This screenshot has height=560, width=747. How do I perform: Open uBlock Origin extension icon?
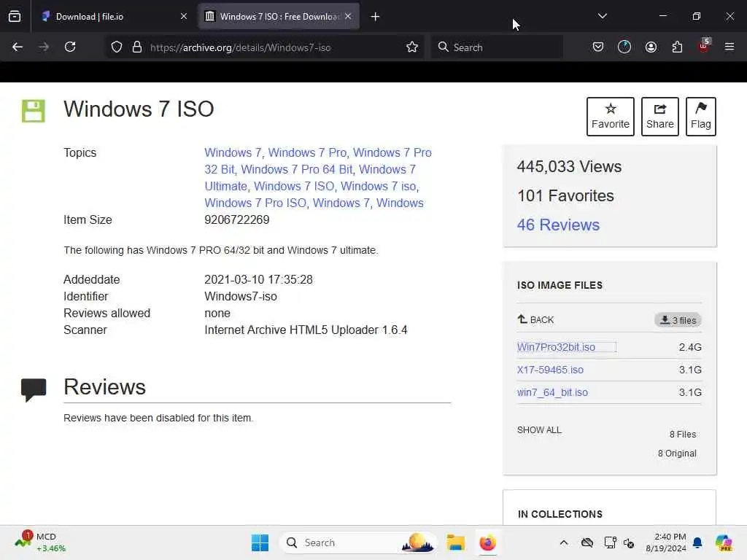coord(704,46)
